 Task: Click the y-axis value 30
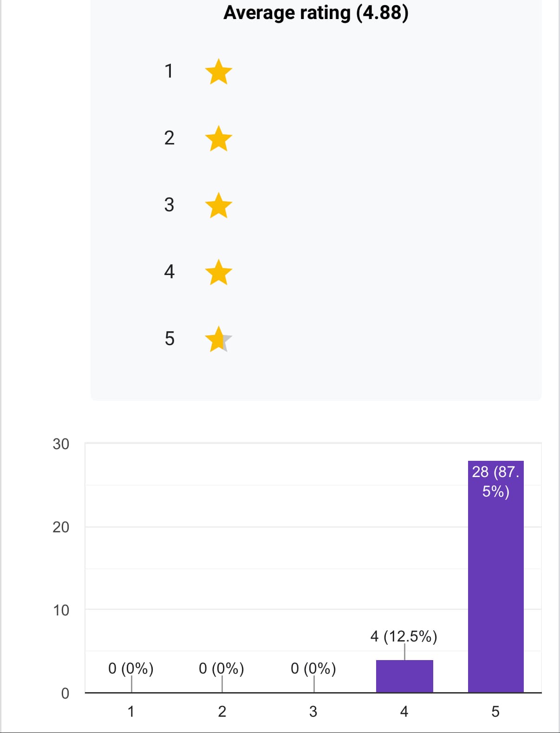[61, 444]
